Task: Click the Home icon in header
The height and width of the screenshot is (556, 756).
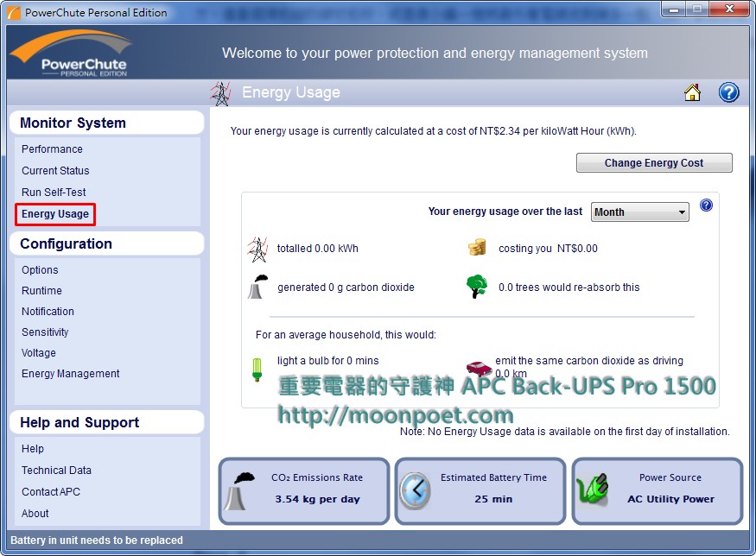Action: click(692, 93)
